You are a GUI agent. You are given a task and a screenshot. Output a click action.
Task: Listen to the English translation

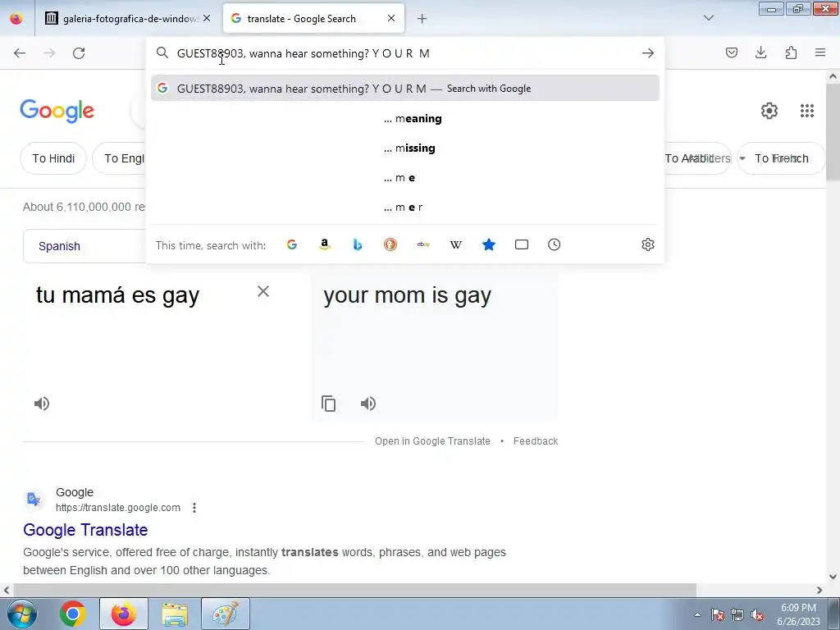click(368, 404)
